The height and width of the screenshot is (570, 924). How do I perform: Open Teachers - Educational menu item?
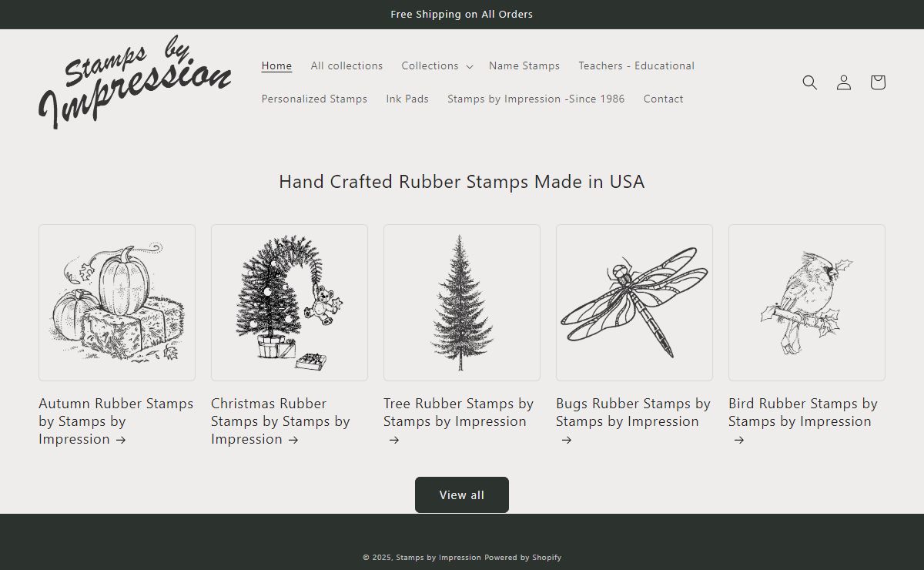click(637, 66)
